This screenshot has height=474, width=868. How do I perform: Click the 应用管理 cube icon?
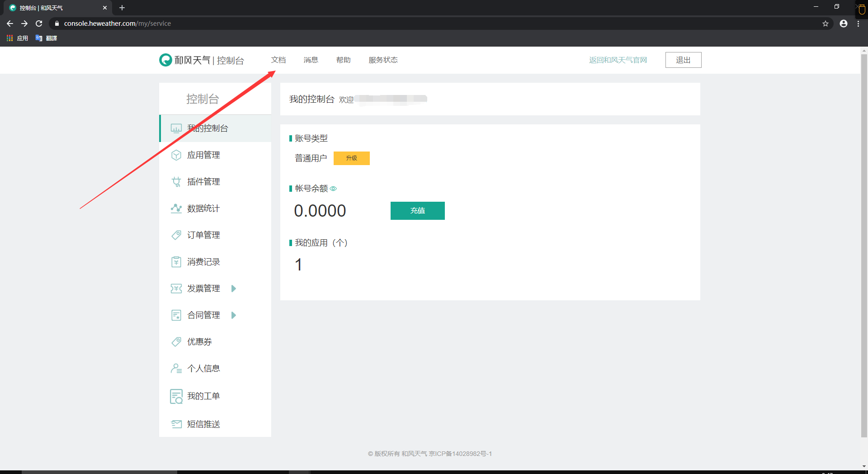pyautogui.click(x=176, y=155)
